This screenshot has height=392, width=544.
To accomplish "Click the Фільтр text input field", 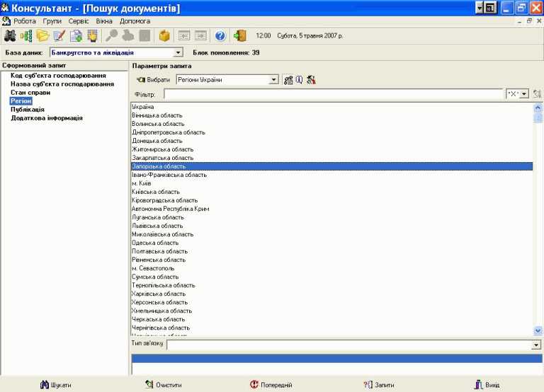I will coord(333,94).
